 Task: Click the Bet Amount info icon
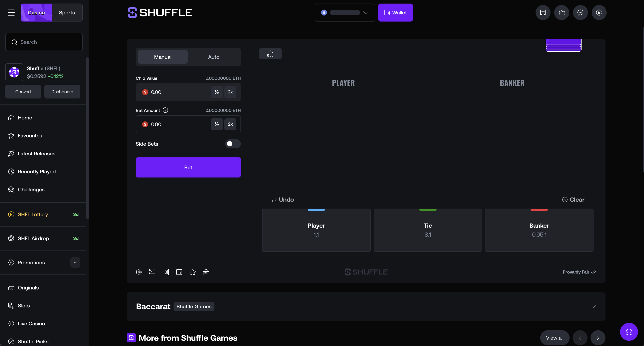click(165, 110)
